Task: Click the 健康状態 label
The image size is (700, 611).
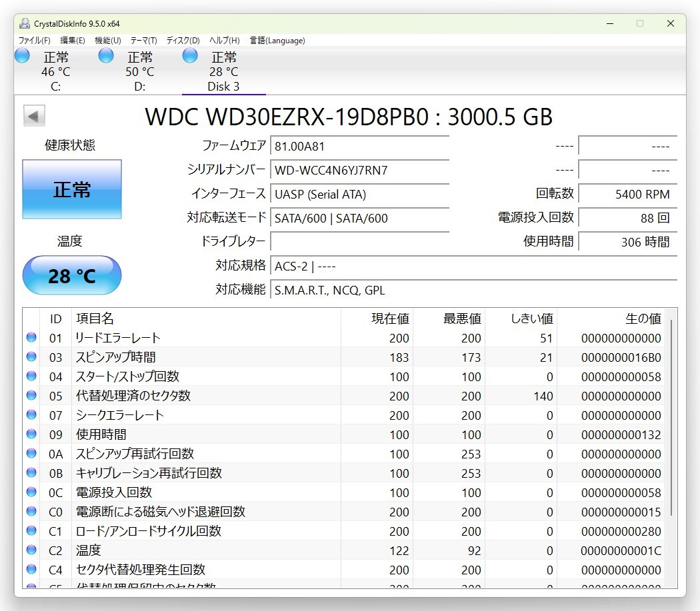Action: click(70, 145)
